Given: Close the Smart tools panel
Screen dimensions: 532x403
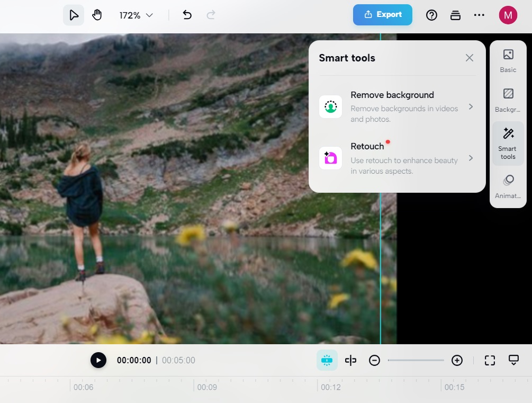Looking at the screenshot, I should 469,58.
